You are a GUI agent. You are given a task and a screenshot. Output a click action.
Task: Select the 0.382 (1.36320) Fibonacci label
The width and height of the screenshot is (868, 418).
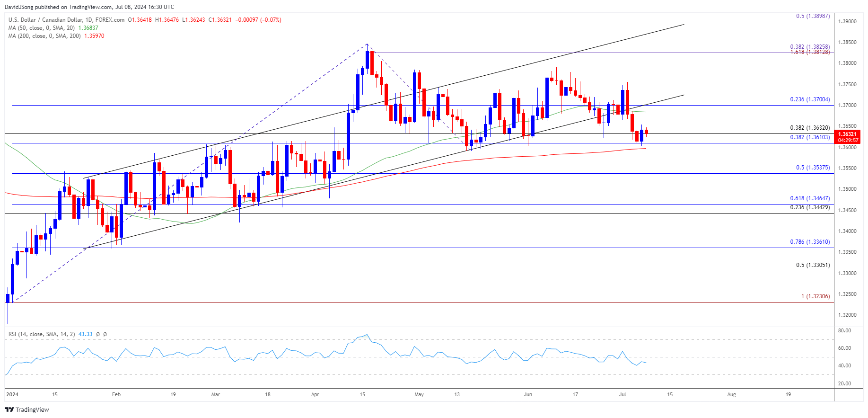[x=810, y=128]
